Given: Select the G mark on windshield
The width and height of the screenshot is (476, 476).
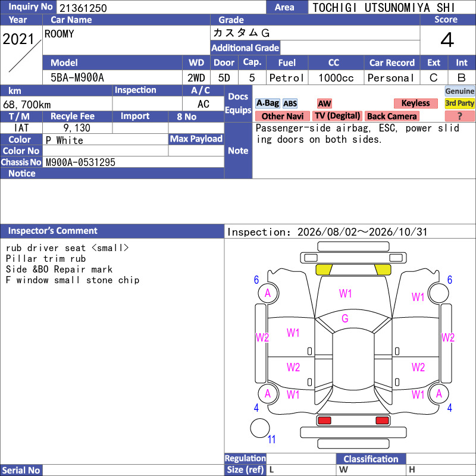Looking at the screenshot, I should [345, 318].
